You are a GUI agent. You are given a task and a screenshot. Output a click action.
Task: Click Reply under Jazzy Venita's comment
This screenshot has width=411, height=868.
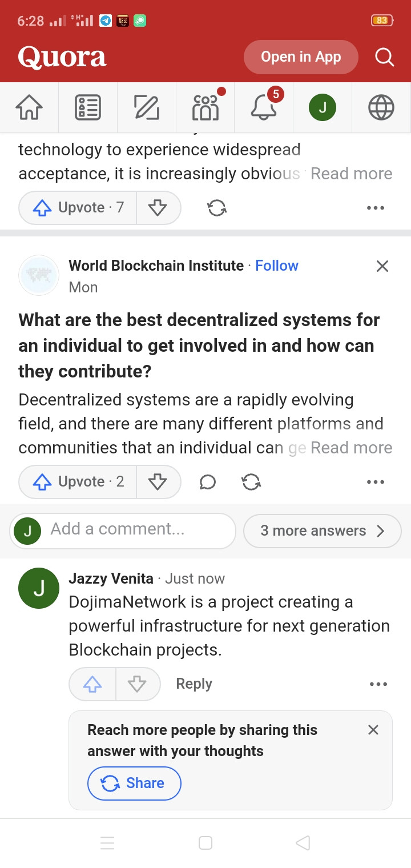tap(194, 684)
